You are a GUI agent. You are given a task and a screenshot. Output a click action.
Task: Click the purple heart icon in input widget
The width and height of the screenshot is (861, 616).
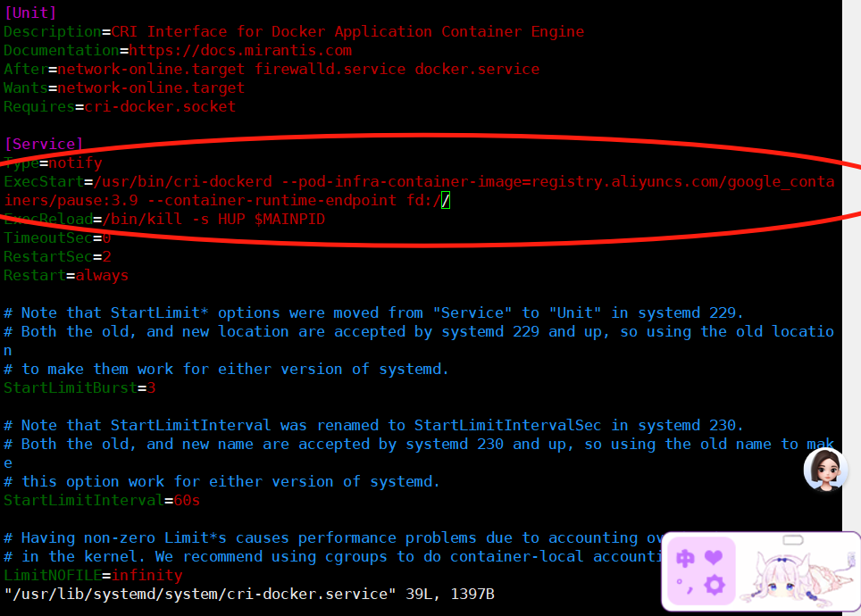click(714, 557)
